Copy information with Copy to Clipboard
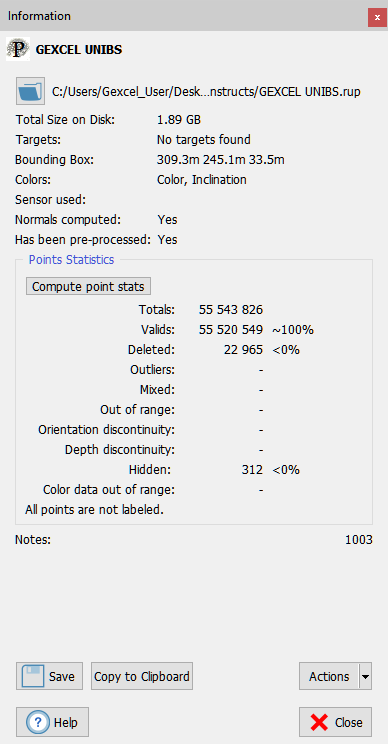Screen dimensions: 388x744 point(142,676)
